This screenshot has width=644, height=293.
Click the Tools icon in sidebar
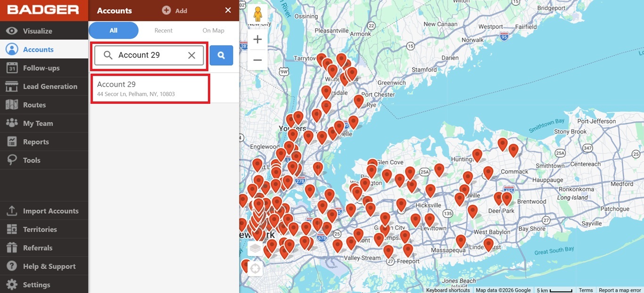[12, 160]
